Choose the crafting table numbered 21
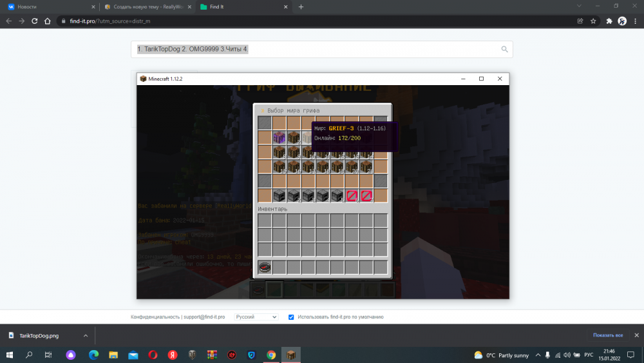 (366, 166)
